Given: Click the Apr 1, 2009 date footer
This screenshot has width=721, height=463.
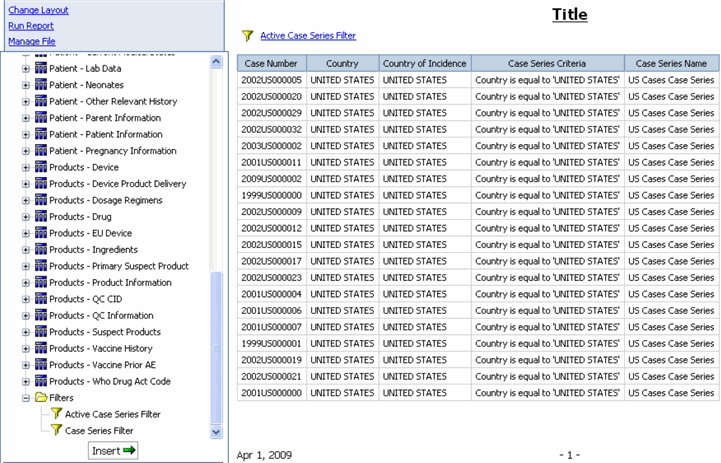Looking at the screenshot, I should click(x=264, y=455).
